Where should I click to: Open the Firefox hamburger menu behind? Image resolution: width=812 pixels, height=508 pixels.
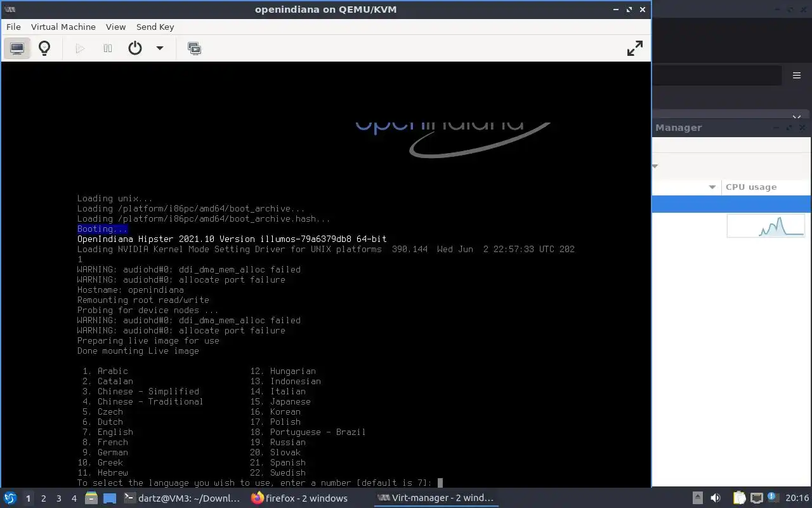point(797,75)
